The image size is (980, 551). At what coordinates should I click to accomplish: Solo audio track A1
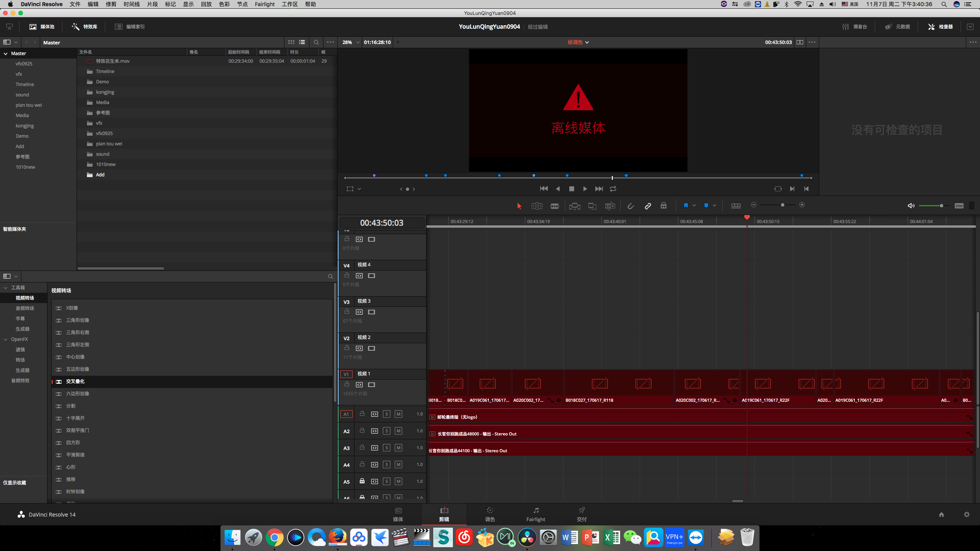coord(387,414)
